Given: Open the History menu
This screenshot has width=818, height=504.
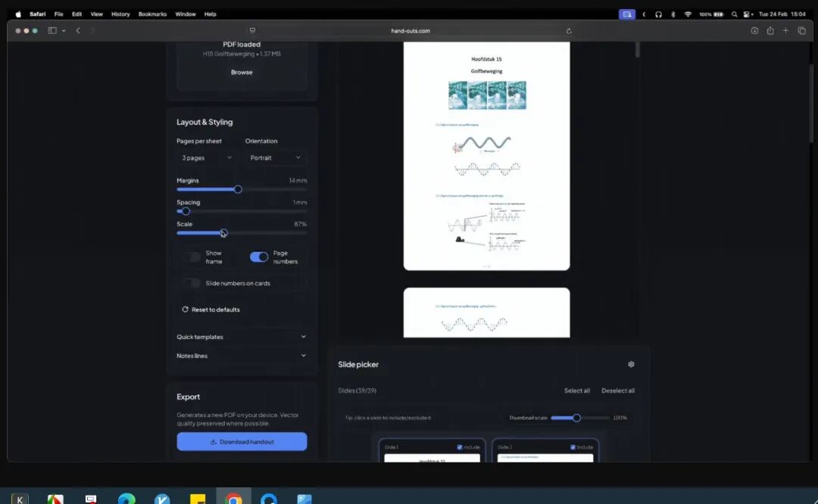Looking at the screenshot, I should 120,14.
